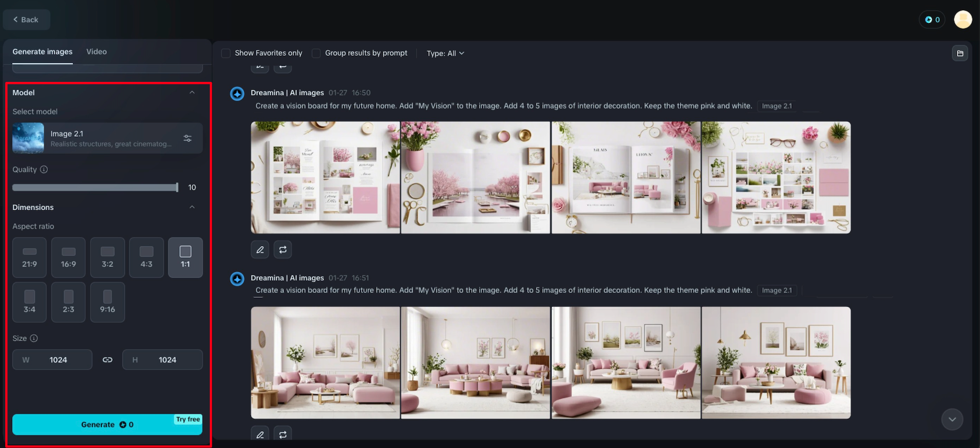Select the 3:2 aspect ratio

[x=107, y=257]
